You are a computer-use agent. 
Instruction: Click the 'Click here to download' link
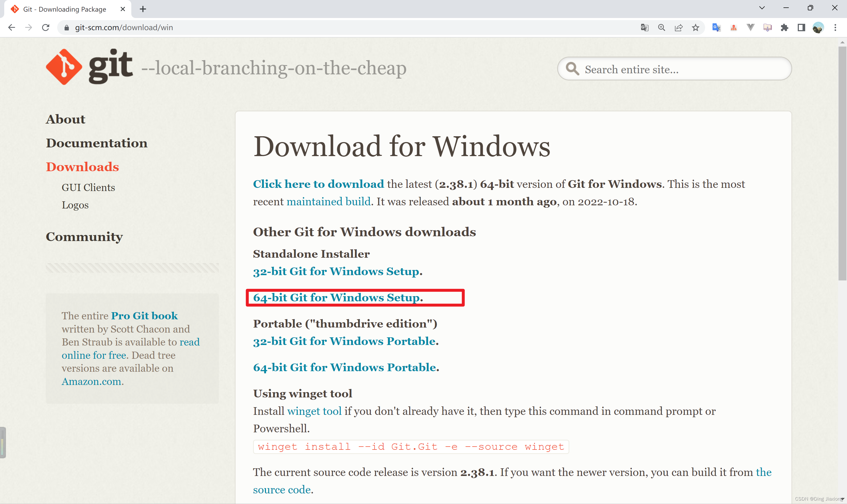[319, 184]
